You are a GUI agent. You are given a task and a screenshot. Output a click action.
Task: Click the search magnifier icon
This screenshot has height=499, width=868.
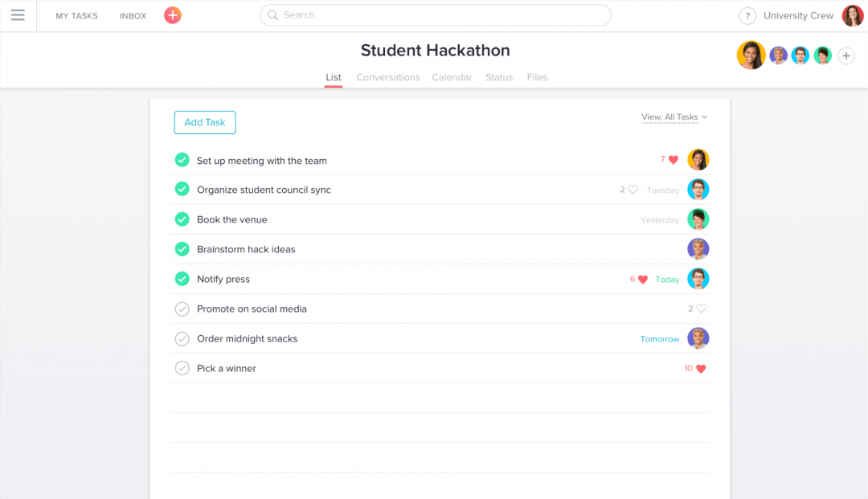(x=273, y=15)
